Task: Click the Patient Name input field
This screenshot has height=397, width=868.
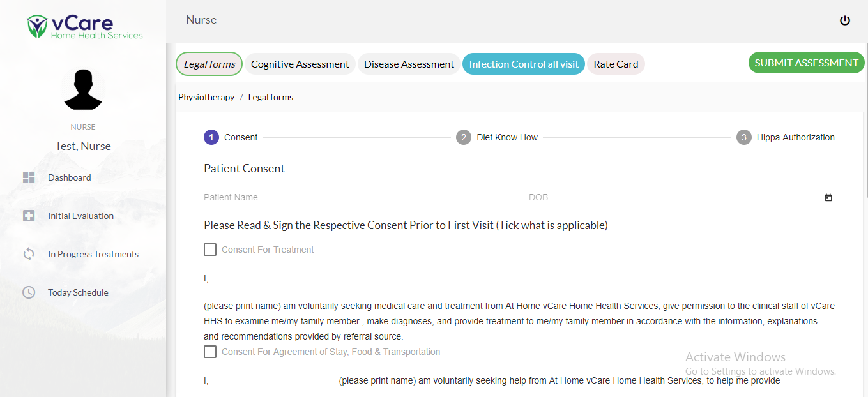Action: pyautogui.click(x=356, y=197)
